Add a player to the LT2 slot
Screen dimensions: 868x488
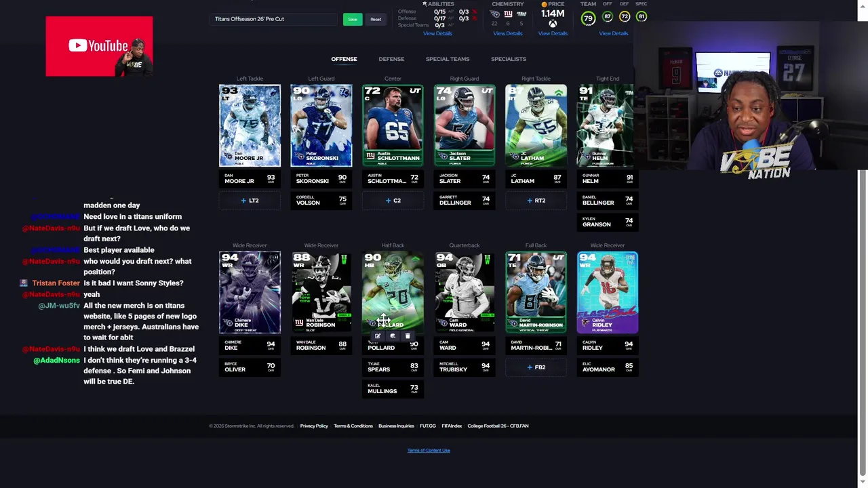pos(250,201)
